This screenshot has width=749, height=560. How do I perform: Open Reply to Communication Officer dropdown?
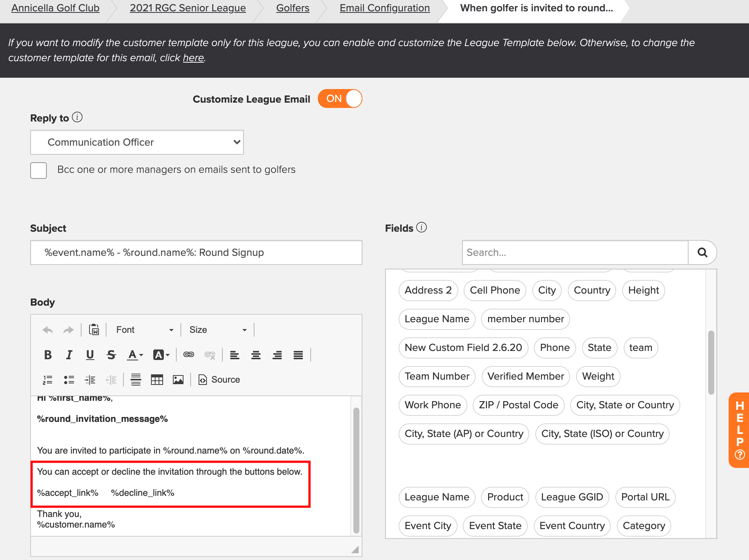click(137, 142)
